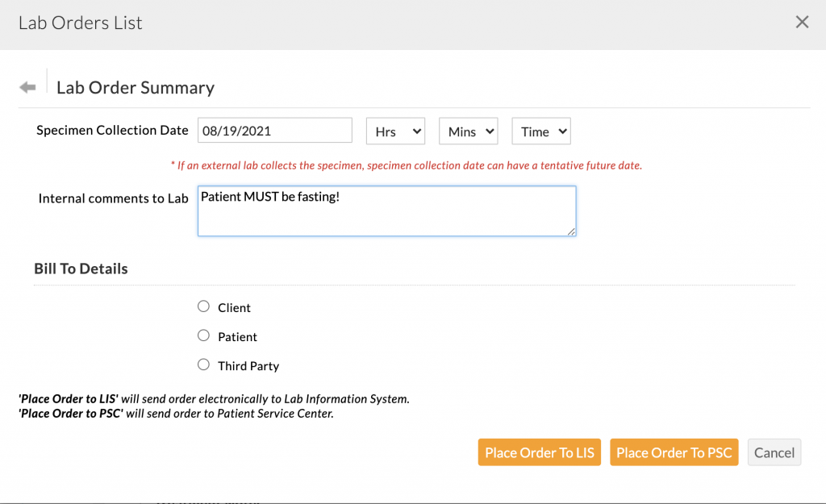Screen dimensions: 826x504
Task: Select the Third Party radio option
Action: coord(203,364)
